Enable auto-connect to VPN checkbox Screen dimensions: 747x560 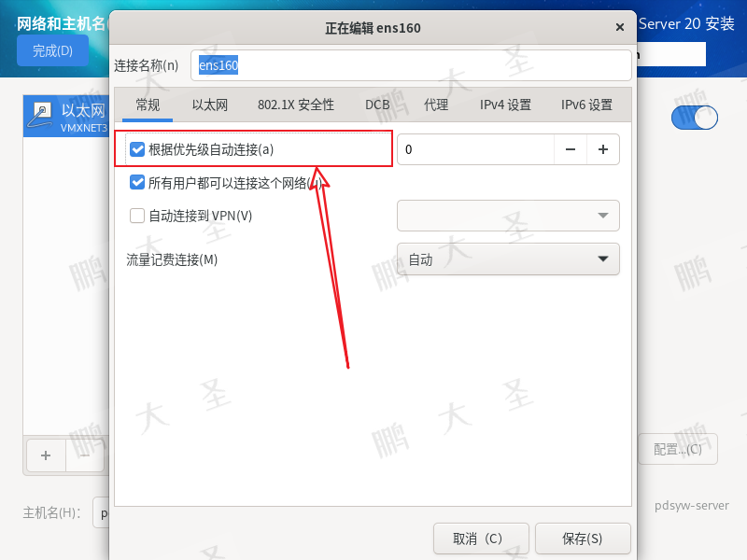click(137, 216)
